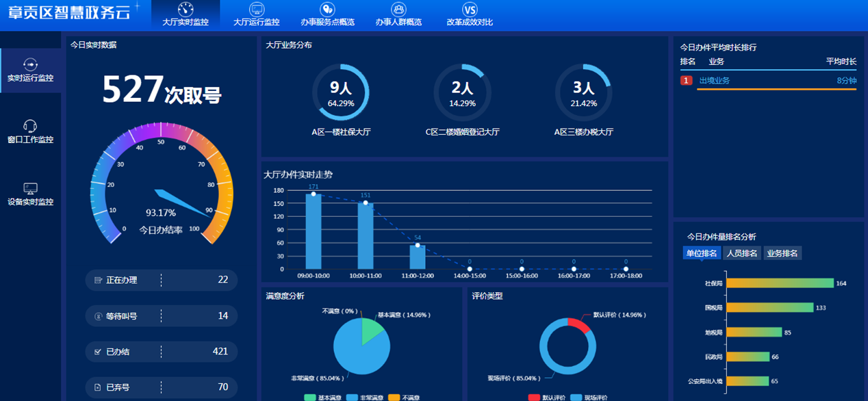This screenshot has height=401, width=868.
Task: Click the 社保局 bar in ranking chart
Action: point(779,283)
